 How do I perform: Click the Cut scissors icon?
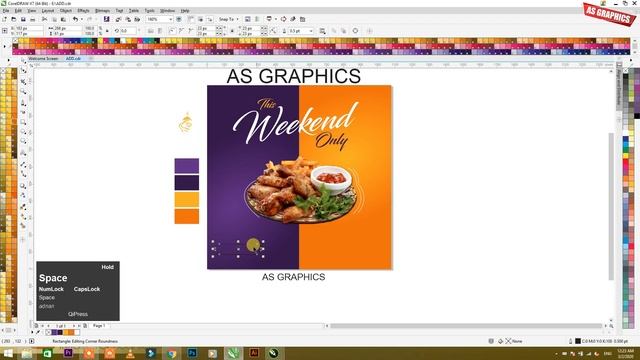pos(44,19)
